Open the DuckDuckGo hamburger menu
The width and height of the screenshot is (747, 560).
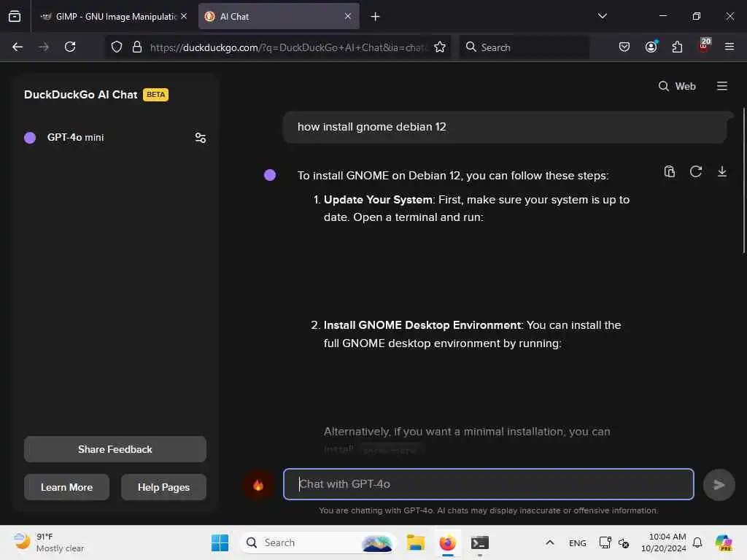[721, 86]
